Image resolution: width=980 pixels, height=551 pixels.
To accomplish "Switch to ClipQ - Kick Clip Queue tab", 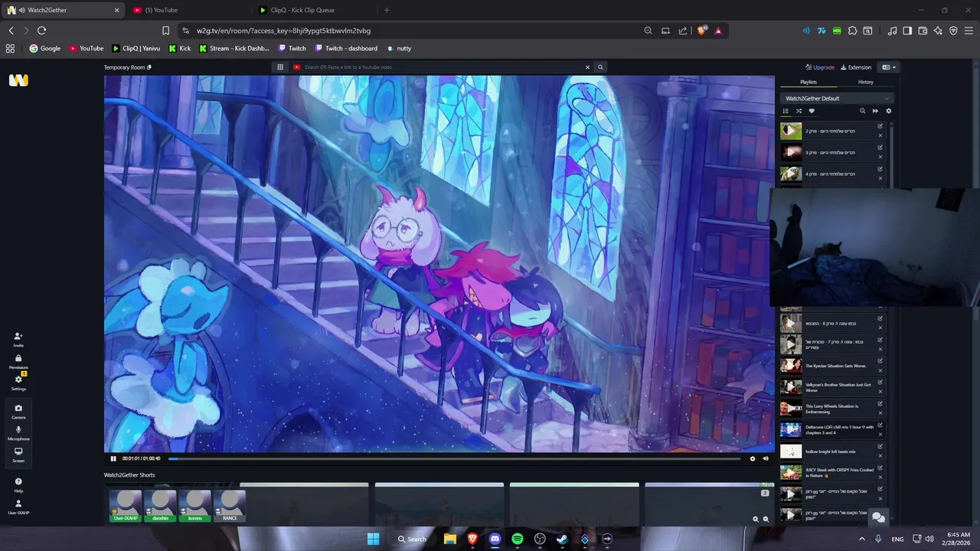I will pos(315,10).
